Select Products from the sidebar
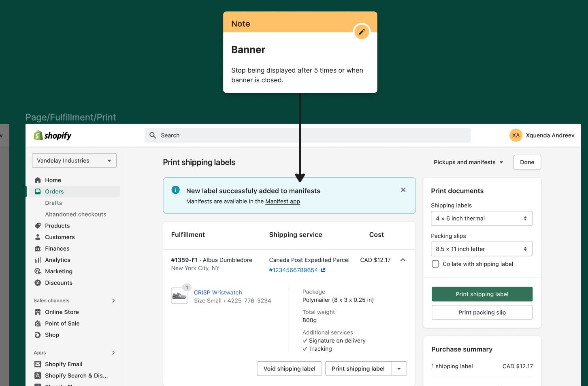 57,225
